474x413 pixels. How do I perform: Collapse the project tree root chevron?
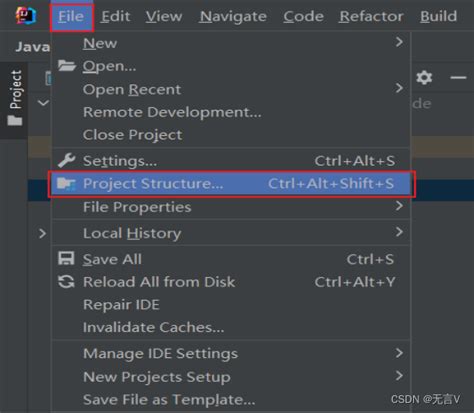point(43,103)
